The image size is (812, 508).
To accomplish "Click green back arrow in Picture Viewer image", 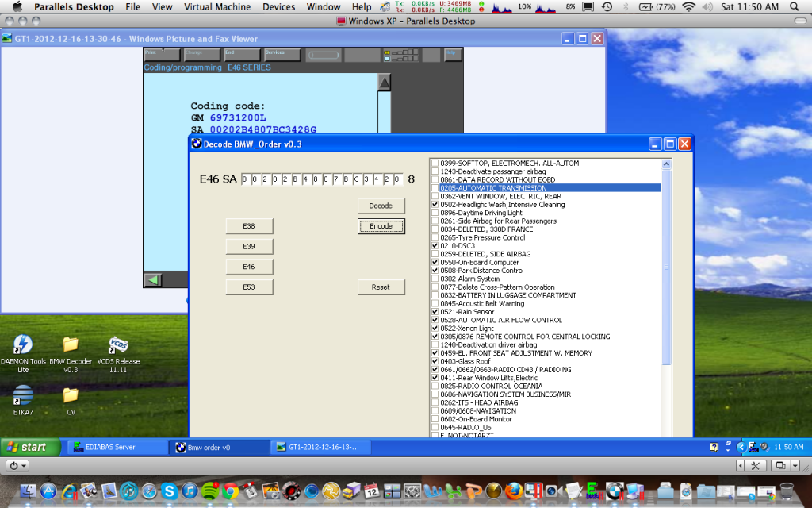I will click(x=153, y=280).
